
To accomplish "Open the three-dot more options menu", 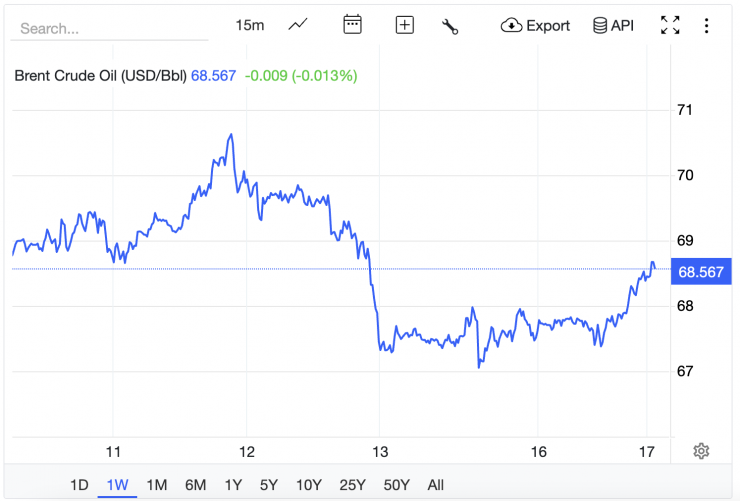I will 707,25.
